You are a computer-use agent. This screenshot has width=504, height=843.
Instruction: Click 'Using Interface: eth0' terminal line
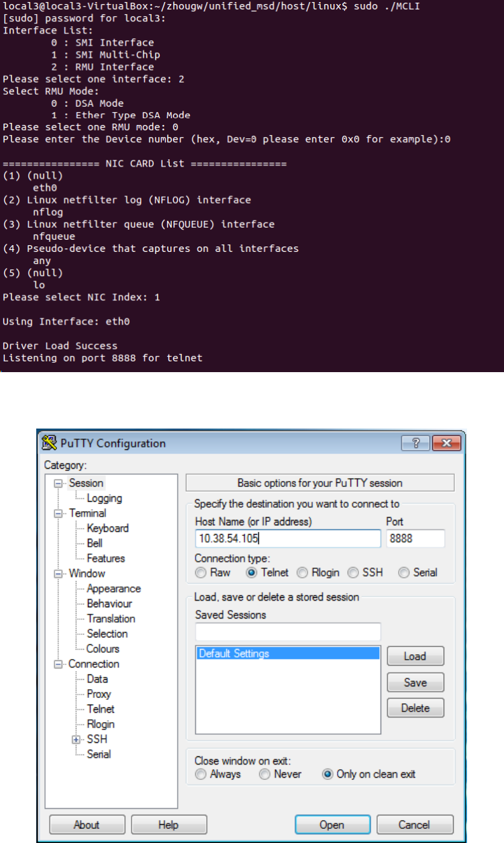tap(66, 322)
